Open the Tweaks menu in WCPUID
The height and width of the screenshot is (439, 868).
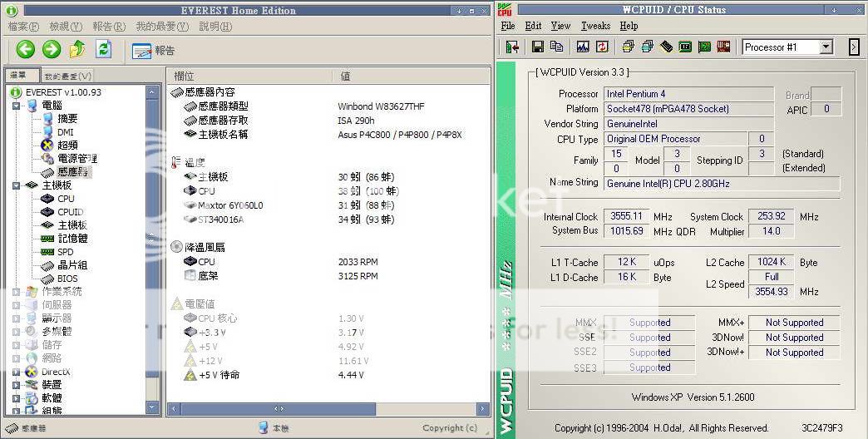coord(595,26)
